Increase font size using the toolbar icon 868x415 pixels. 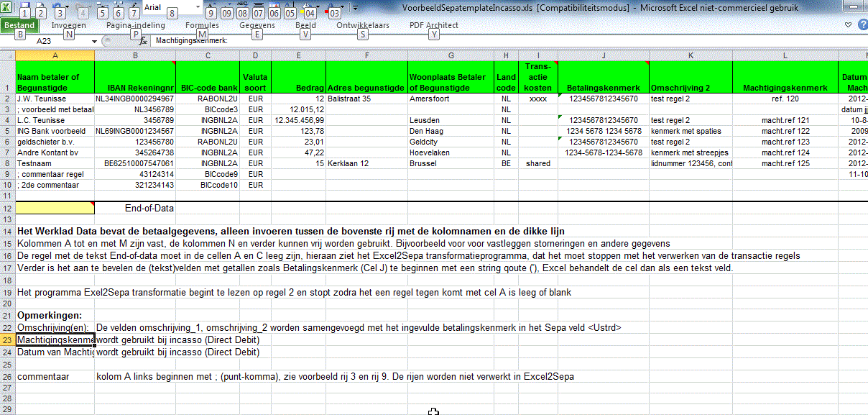click(211, 4)
